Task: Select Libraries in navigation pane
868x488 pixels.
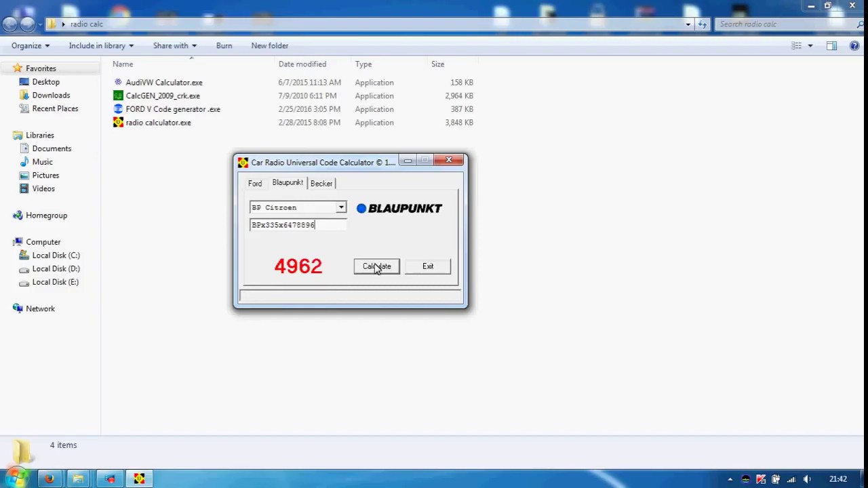Action: pos(39,136)
